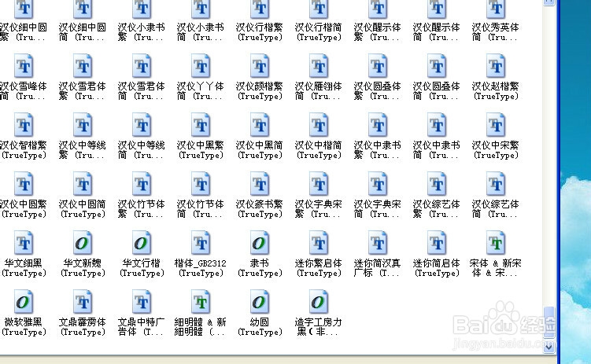Select the 汉仪圆叠体简 font icon
Image resolution: width=591 pixels, height=364 pixels.
437,66
